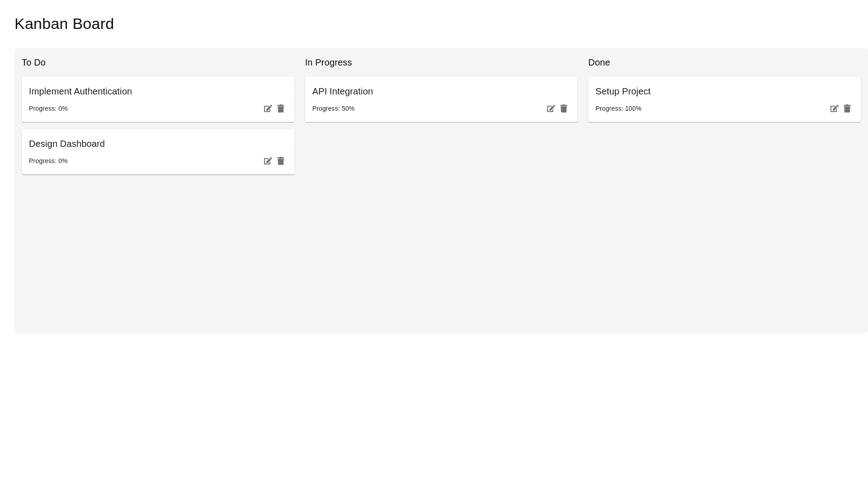The image size is (868, 488).
Task: Click Progress: 50% on API Integration
Action: pyautogui.click(x=333, y=108)
